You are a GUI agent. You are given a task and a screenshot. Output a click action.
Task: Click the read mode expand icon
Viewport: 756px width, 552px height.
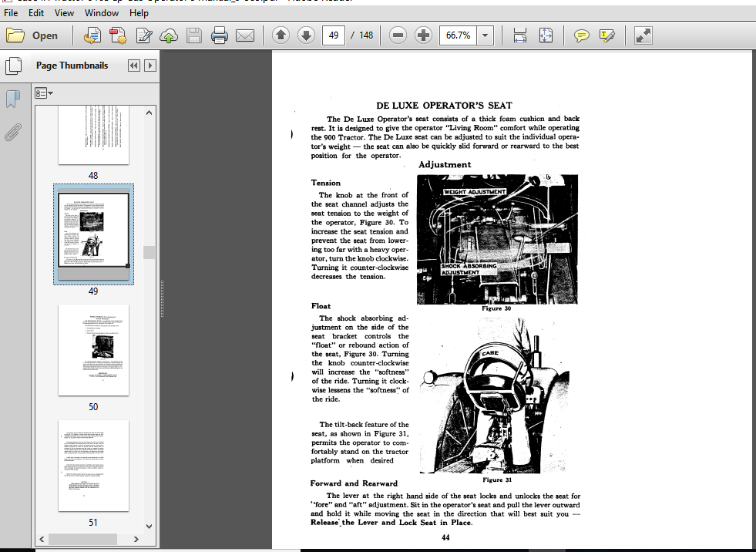tap(643, 35)
